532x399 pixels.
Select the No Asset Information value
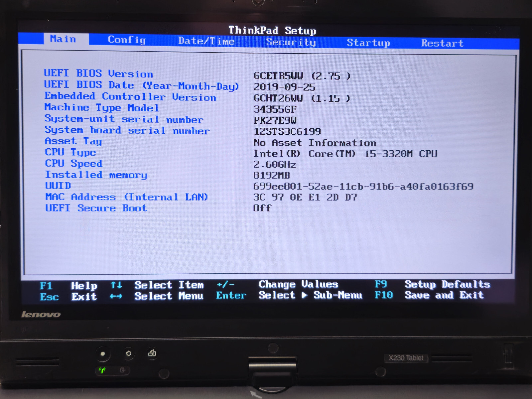pos(315,143)
